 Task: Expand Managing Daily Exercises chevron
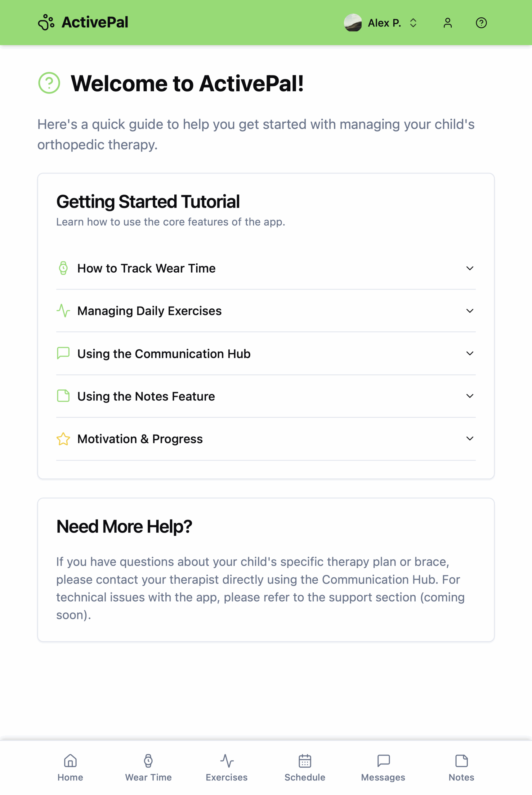(x=470, y=311)
